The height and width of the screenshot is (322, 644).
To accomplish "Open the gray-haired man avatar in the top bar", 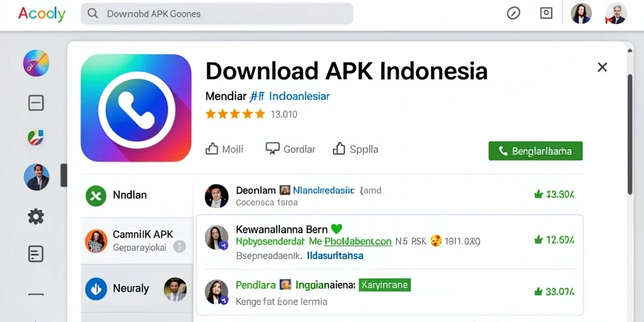I will coord(616,14).
